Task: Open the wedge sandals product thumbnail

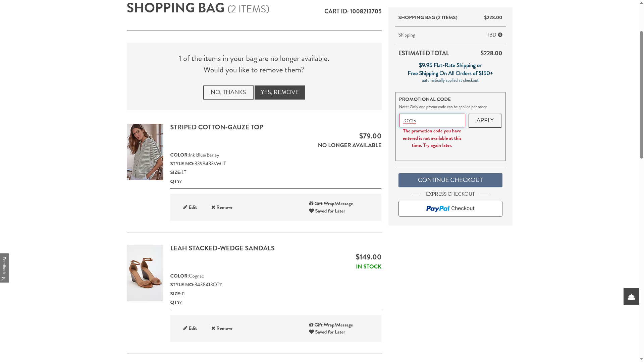Action: [145, 273]
